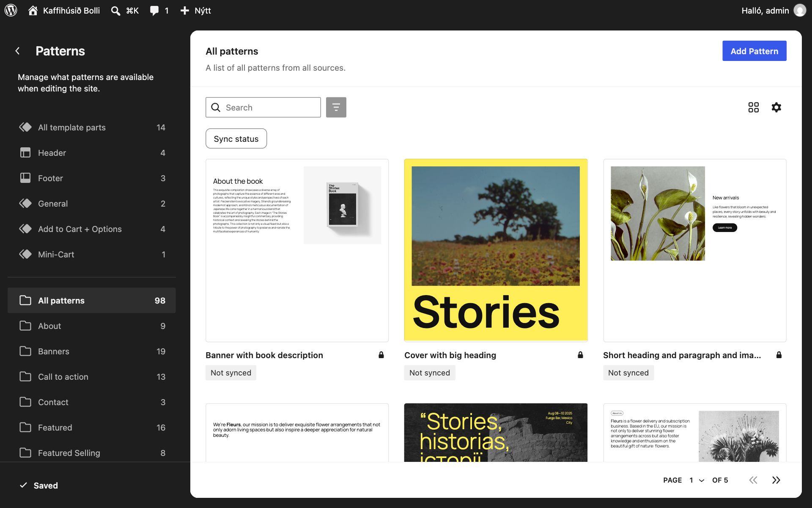Open the Featured patterns folder
Screen dimensions: 812x508
coord(92,428)
